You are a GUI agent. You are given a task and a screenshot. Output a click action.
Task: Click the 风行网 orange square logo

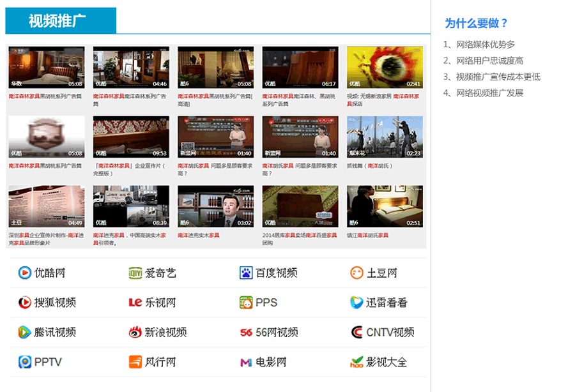pos(135,362)
